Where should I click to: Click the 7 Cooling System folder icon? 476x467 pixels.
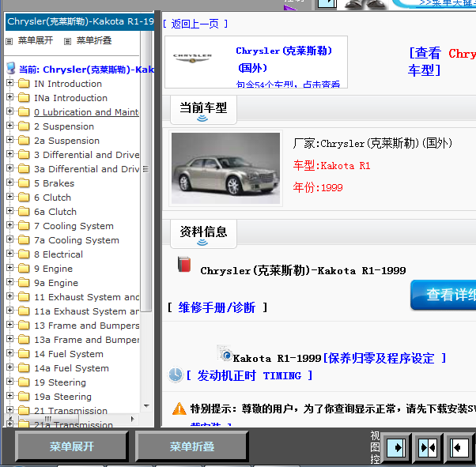click(x=24, y=226)
